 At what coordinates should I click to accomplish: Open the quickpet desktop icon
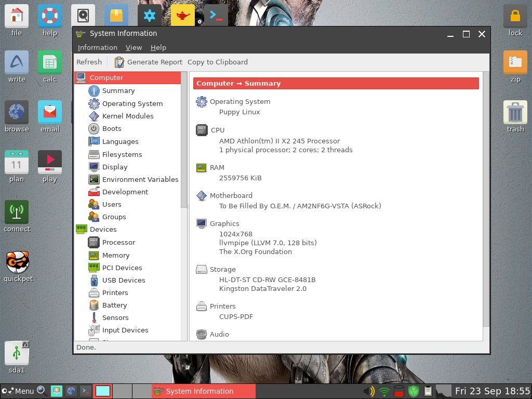pos(18,262)
